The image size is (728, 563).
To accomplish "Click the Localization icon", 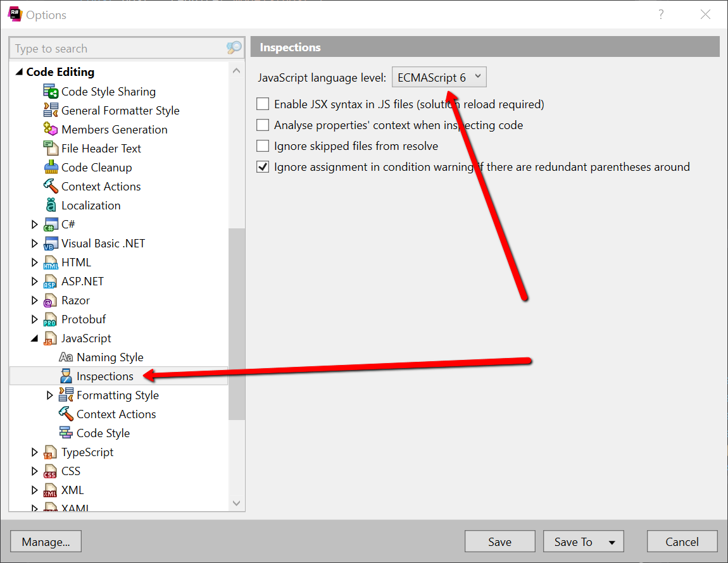I will (x=52, y=205).
